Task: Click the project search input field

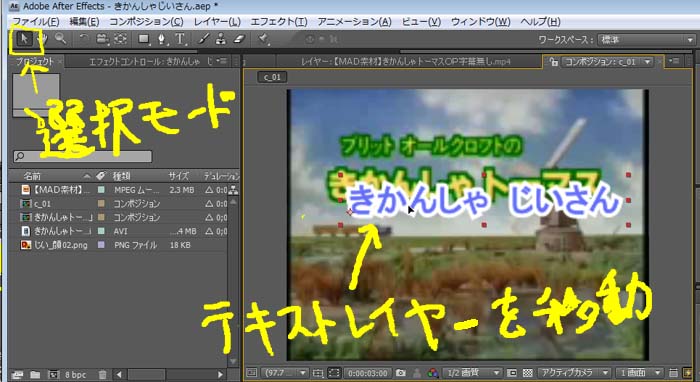Action: [83, 156]
